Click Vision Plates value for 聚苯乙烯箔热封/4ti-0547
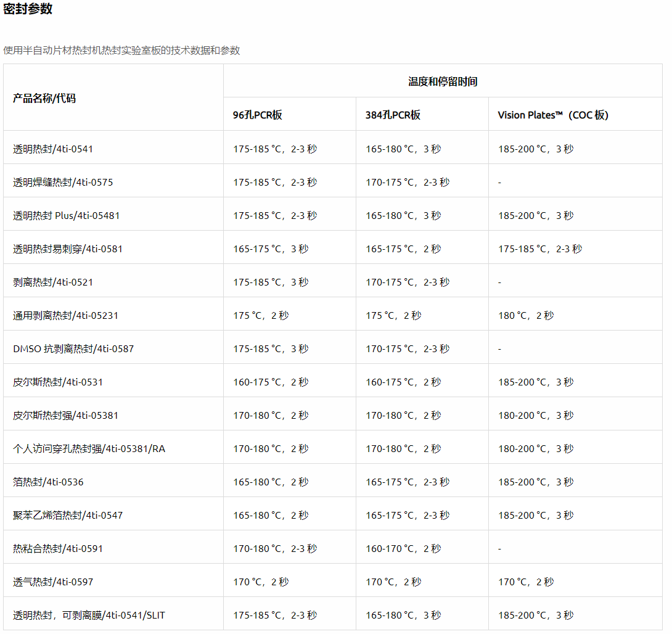The width and height of the screenshot is (672, 634). coord(536,515)
